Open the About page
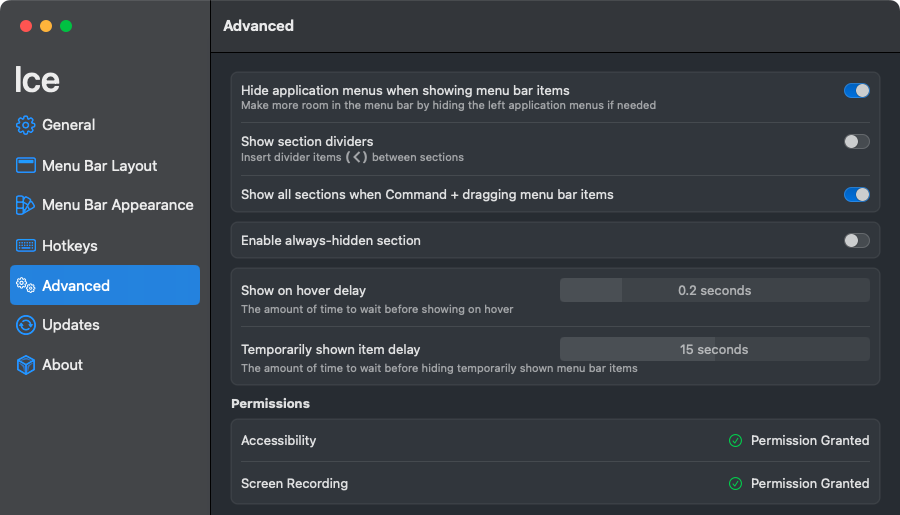Viewport: 900px width, 515px height. click(x=105, y=365)
